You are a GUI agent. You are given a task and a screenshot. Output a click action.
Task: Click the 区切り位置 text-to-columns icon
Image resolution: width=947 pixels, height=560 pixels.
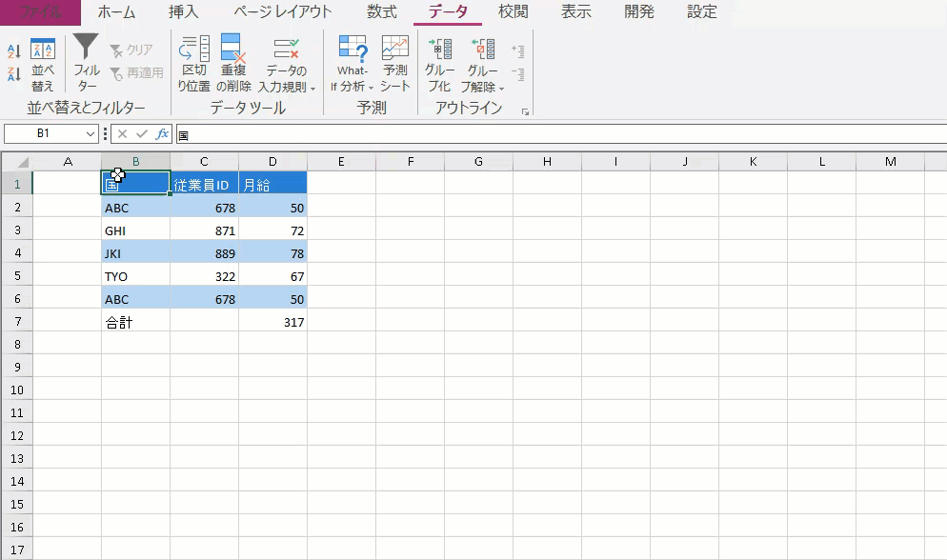[194, 63]
